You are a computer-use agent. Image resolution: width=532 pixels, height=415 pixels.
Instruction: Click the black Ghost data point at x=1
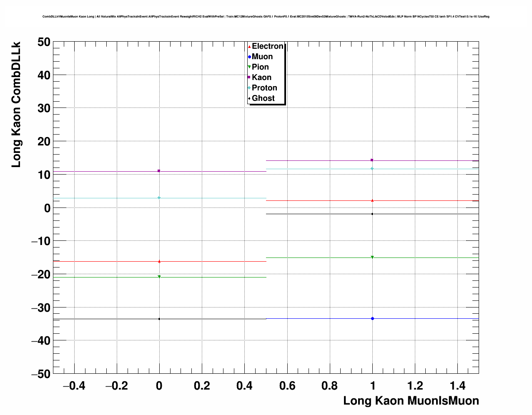(x=372, y=214)
